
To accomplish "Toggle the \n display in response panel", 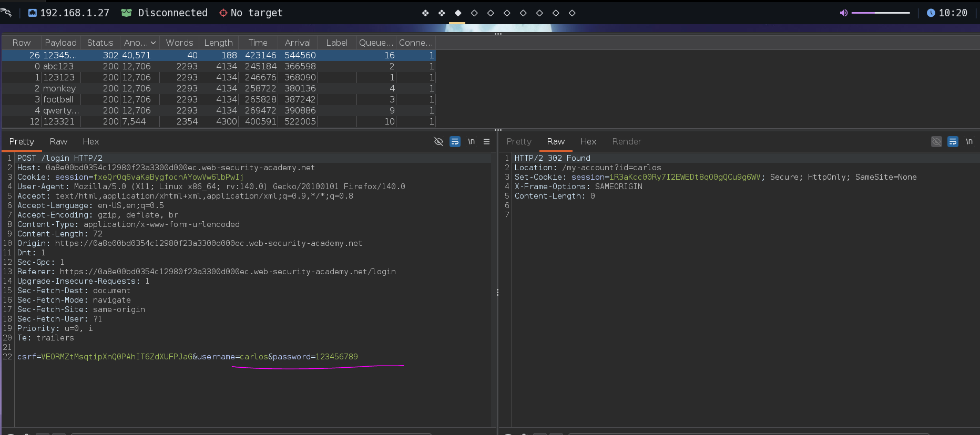I will [x=969, y=141].
